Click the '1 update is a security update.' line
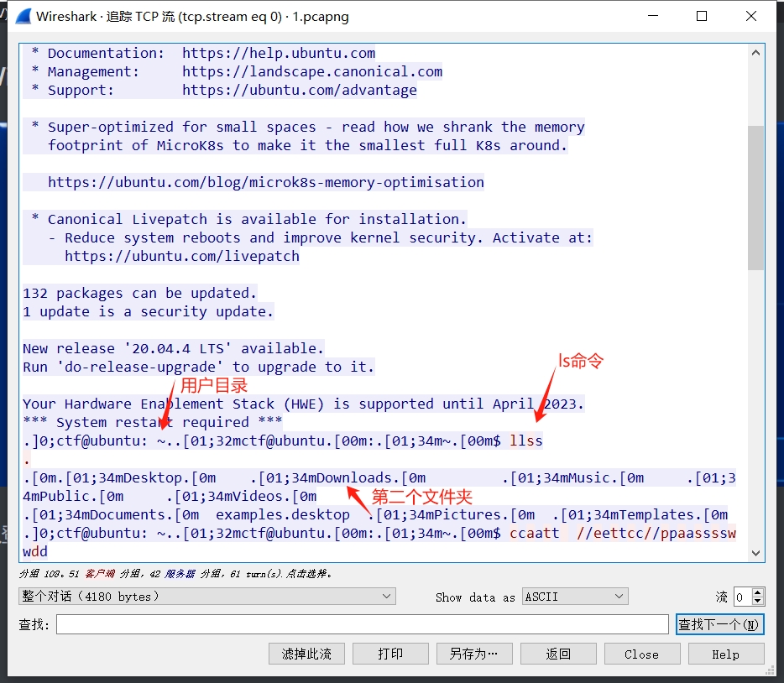 pyautogui.click(x=149, y=312)
